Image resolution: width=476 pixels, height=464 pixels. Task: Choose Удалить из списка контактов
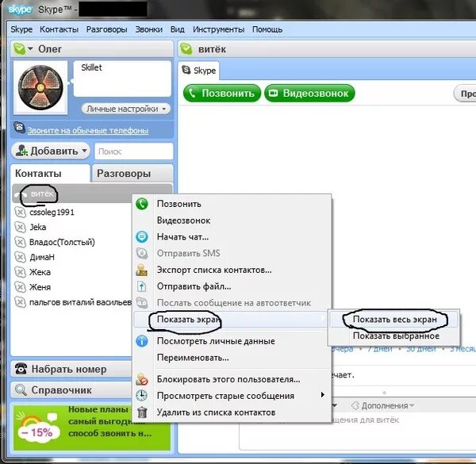click(232, 412)
